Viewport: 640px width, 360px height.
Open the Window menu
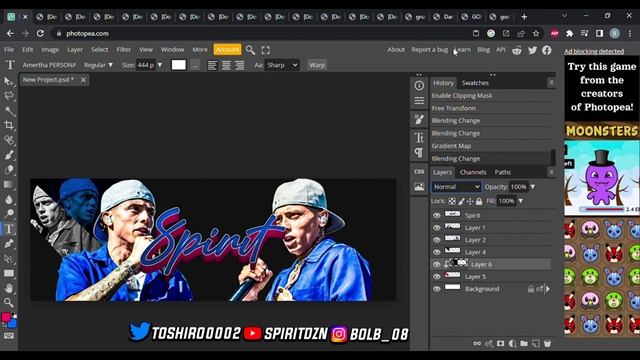click(172, 49)
